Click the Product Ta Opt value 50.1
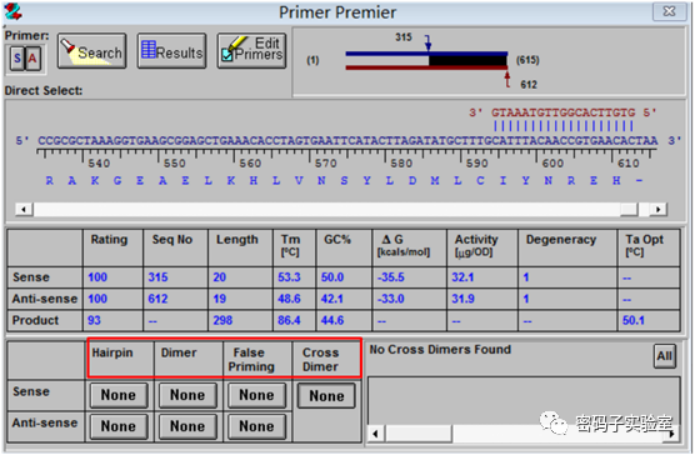The height and width of the screenshot is (455, 695). click(633, 320)
